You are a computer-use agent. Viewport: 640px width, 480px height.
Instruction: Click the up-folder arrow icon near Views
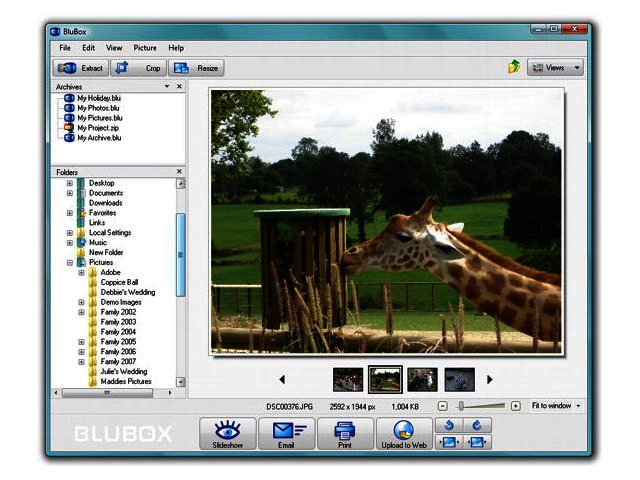tap(514, 67)
